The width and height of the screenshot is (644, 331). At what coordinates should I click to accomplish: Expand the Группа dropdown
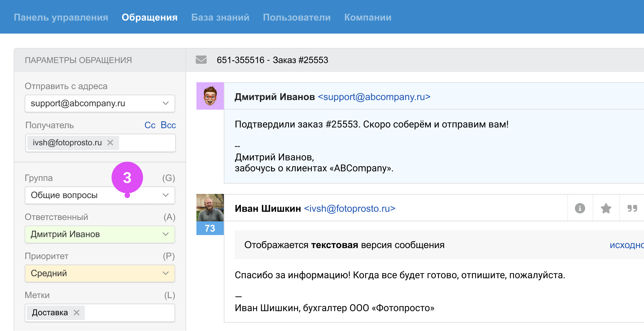click(100, 195)
